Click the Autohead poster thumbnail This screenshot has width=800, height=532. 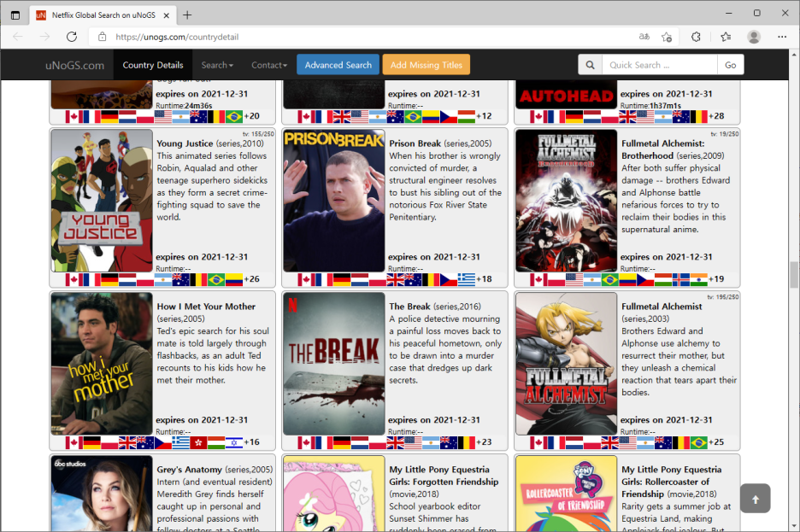click(x=567, y=94)
